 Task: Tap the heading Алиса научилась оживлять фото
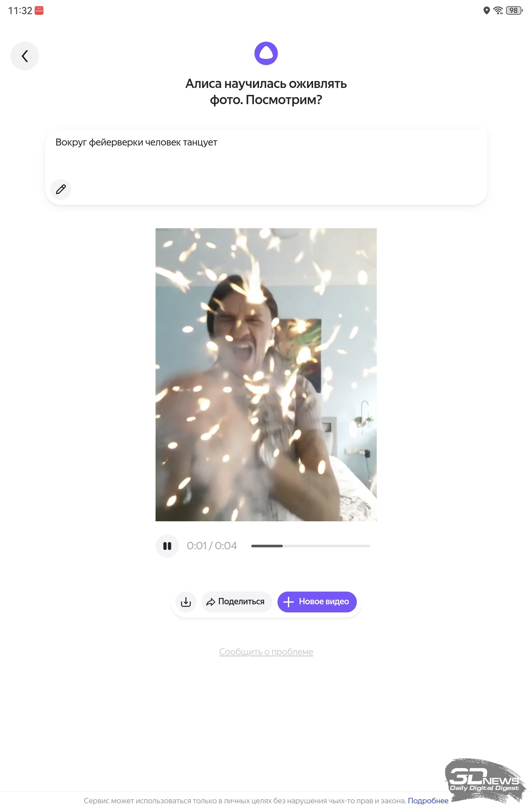click(x=266, y=91)
